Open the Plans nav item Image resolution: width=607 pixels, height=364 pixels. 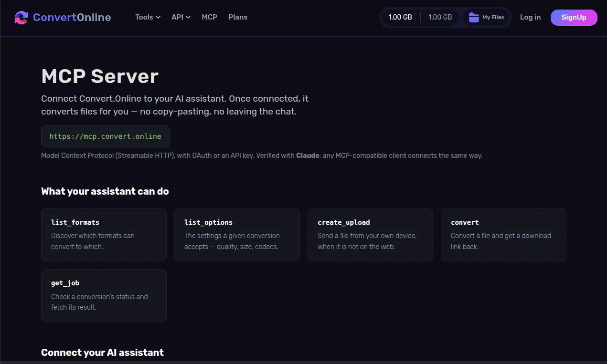point(238,17)
